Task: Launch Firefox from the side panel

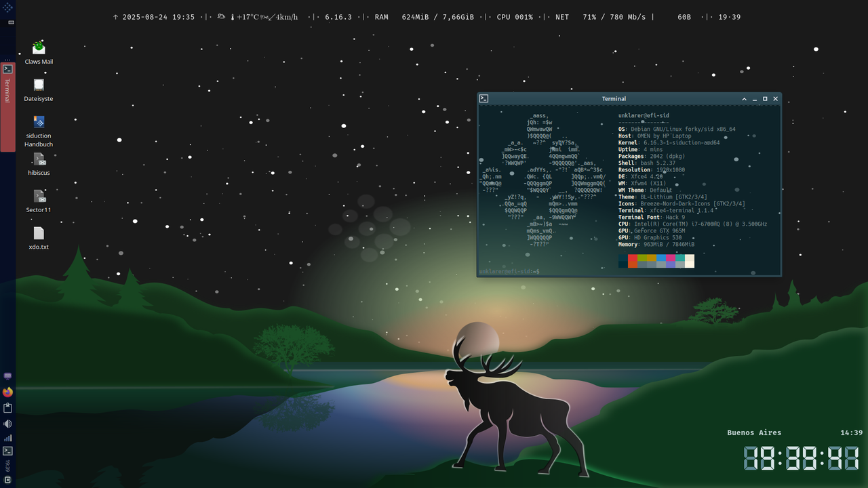Action: (7, 392)
